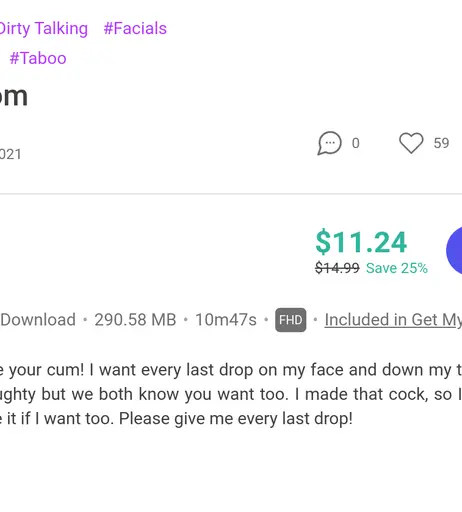462x512 pixels.
Task: Open the #Taboo hashtag
Action: 38,58
